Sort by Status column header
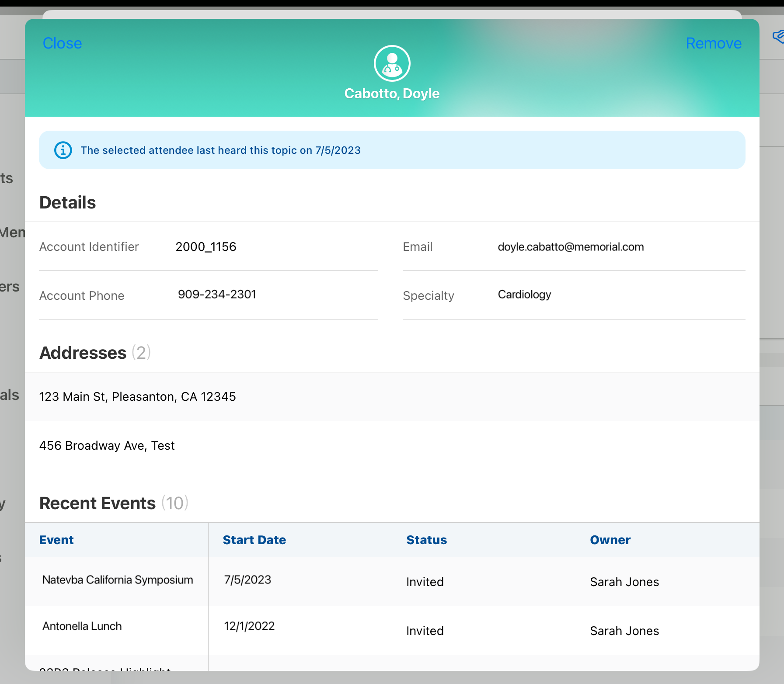This screenshot has width=784, height=684. click(x=426, y=540)
